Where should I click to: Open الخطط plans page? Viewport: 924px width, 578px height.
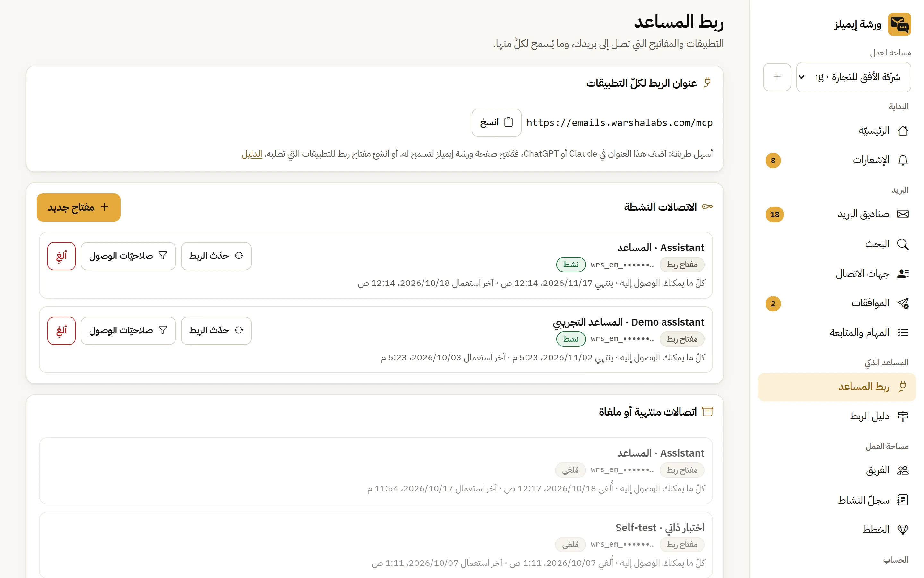coord(836,530)
